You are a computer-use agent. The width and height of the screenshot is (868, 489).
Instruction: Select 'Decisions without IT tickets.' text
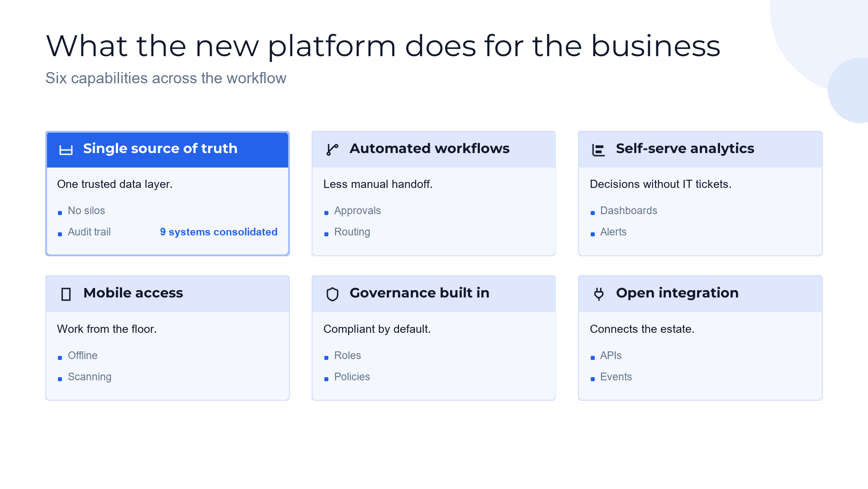tap(660, 184)
